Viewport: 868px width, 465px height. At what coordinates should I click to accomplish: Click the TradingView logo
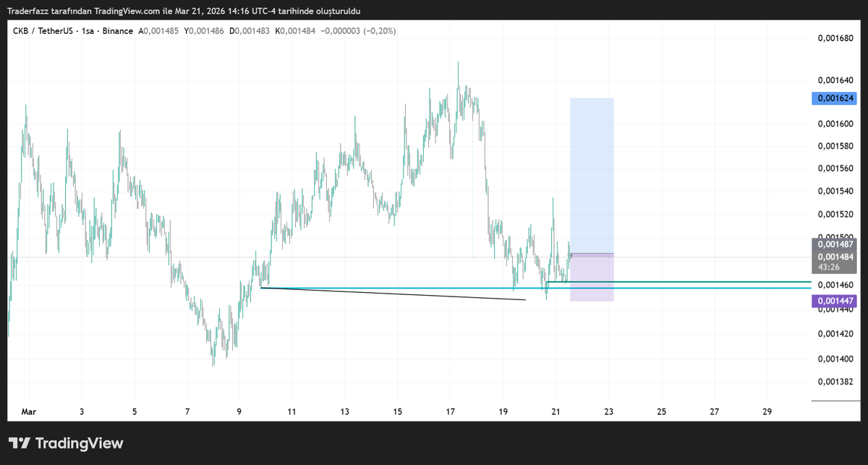coord(66,443)
